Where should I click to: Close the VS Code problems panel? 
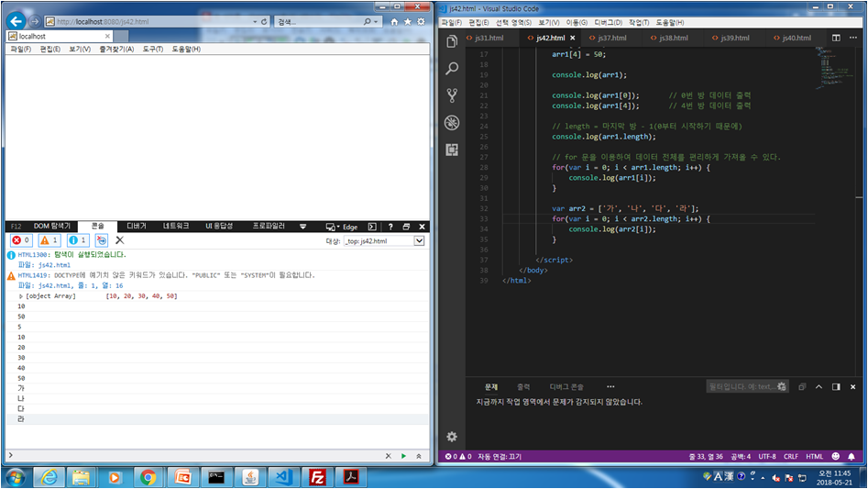tap(853, 386)
